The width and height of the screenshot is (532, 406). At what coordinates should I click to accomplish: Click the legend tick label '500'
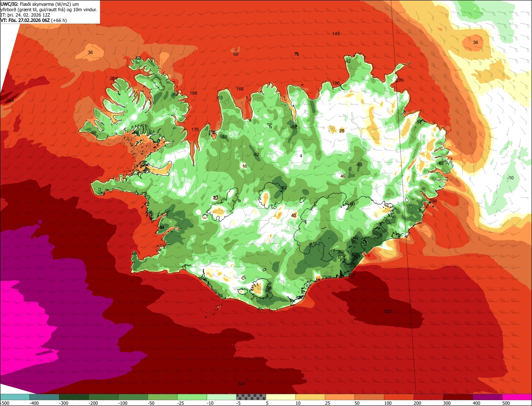tap(505, 403)
